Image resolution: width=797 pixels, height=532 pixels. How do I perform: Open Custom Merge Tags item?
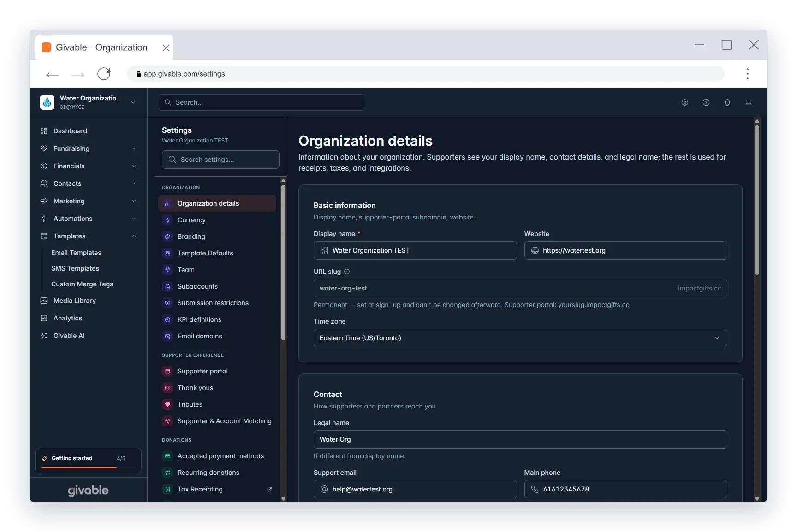point(82,284)
